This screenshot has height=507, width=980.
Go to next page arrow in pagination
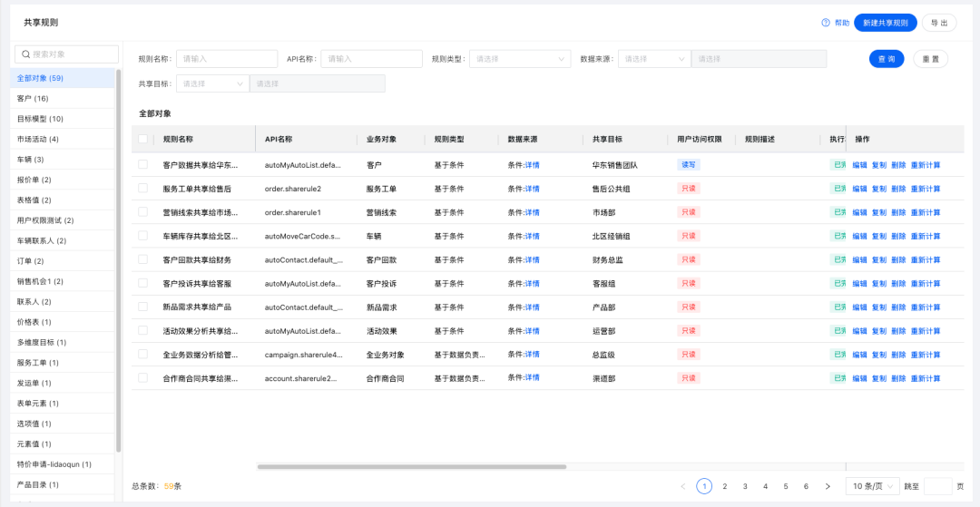[x=828, y=486]
